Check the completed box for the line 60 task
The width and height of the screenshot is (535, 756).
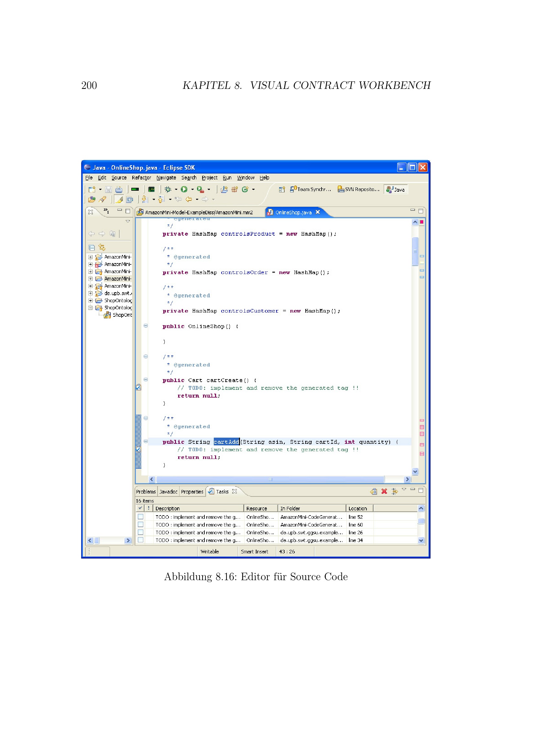141,524
